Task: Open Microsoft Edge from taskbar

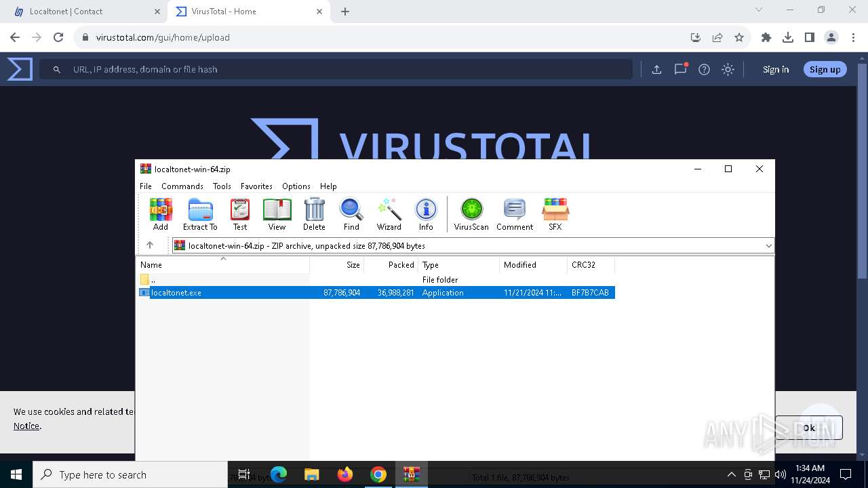Action: [279, 474]
